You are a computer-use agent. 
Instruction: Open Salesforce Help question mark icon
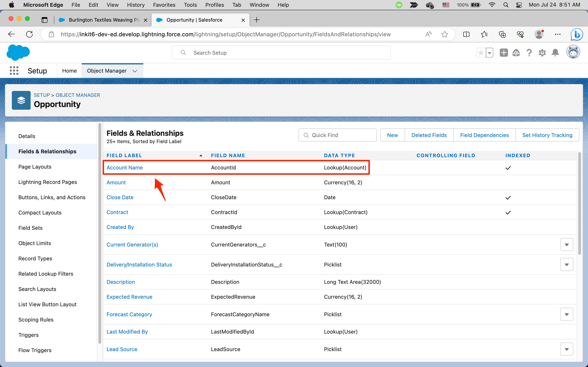(x=529, y=52)
